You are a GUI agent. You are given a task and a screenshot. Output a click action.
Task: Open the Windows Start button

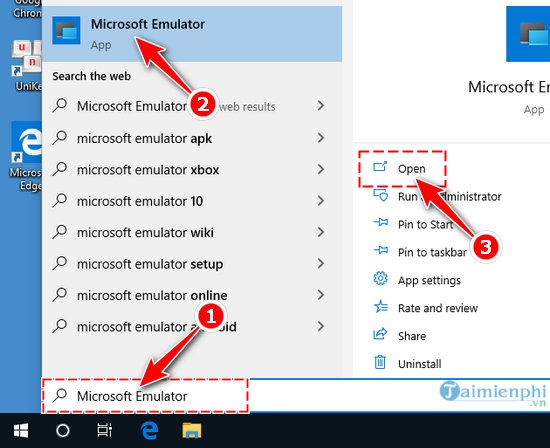21,430
